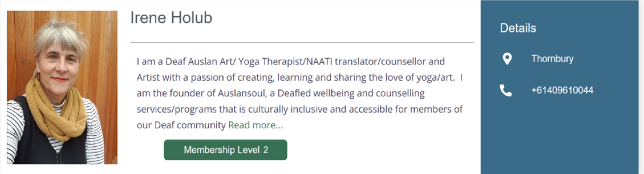Click 'our Deaf community' before Read more

[x=181, y=125]
